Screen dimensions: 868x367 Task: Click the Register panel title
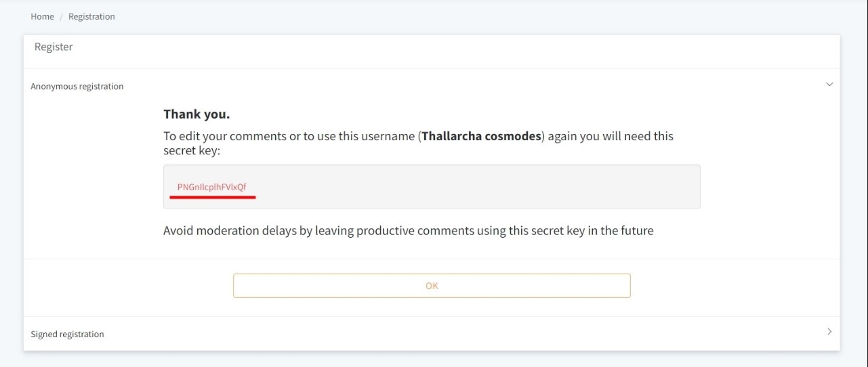[x=54, y=47]
